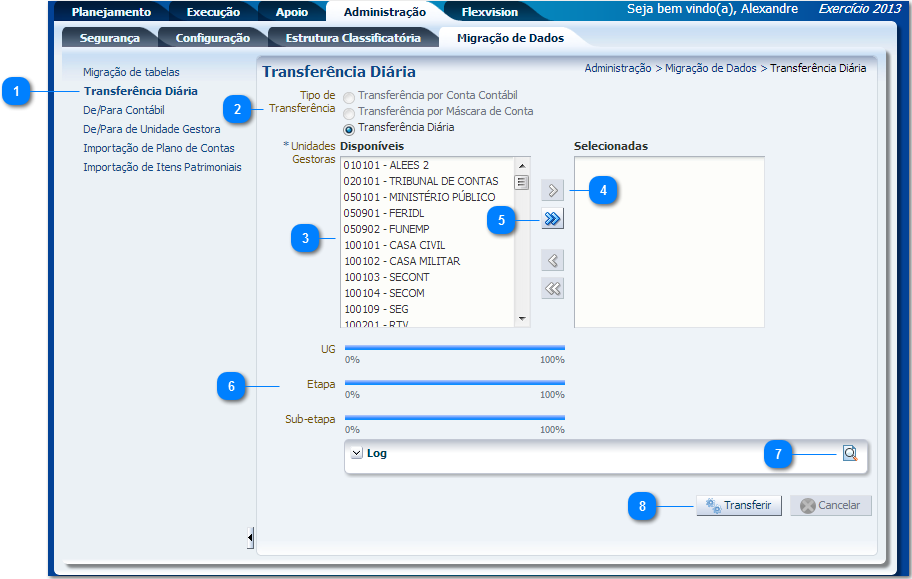Click the move-all-right double arrow button
This screenshot has height=579, width=912.
click(552, 220)
